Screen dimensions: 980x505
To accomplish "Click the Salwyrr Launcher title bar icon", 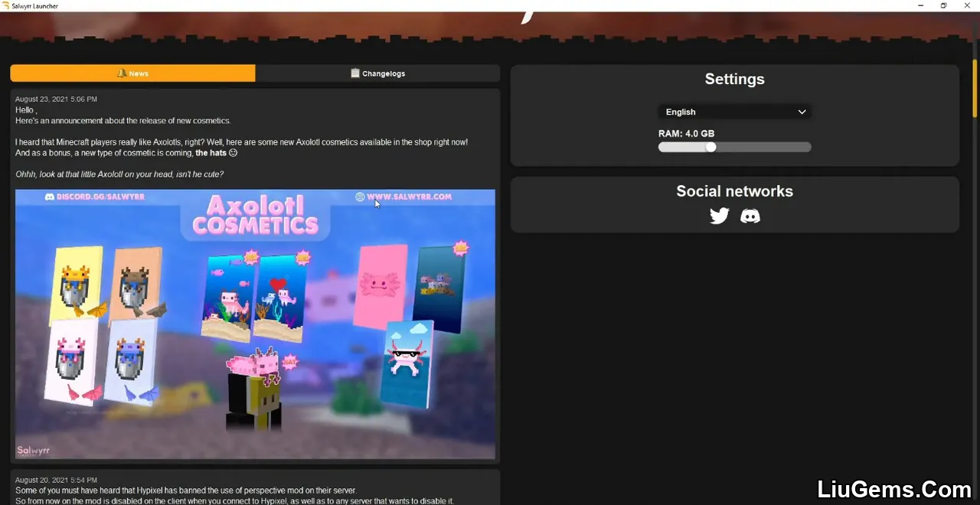I will (6, 5).
